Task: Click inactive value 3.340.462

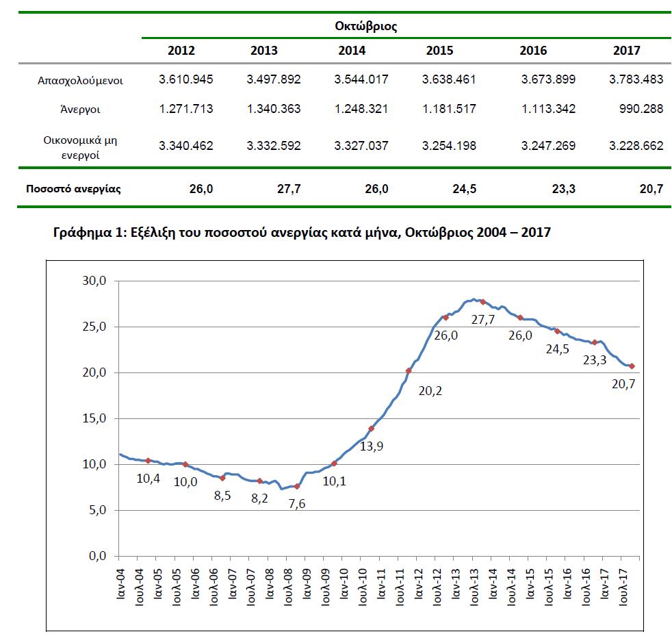Action: pos(186,146)
